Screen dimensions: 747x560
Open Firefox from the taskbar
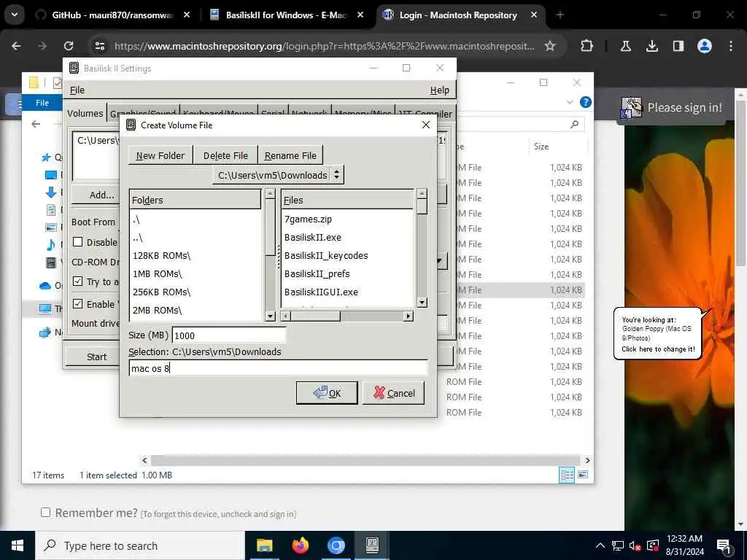300,545
